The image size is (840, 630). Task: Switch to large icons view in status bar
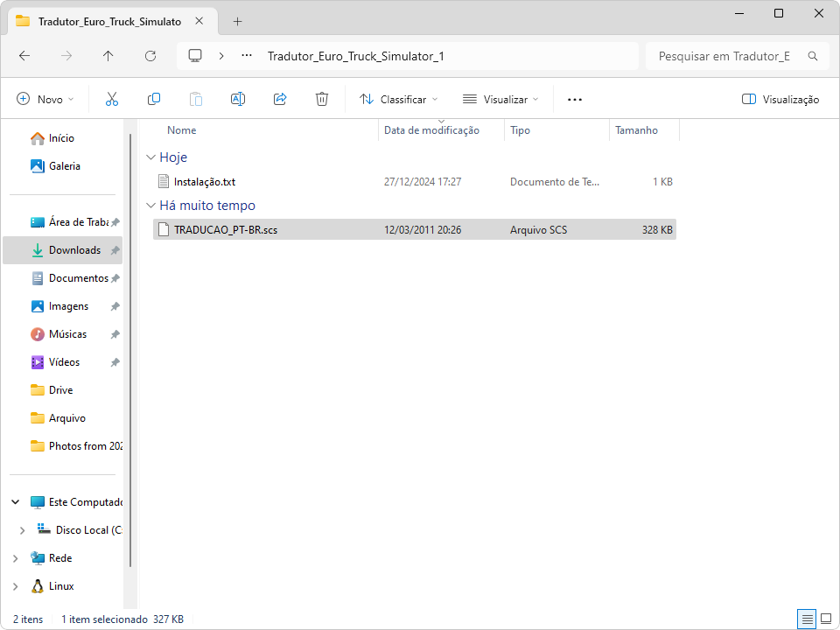tap(826, 619)
